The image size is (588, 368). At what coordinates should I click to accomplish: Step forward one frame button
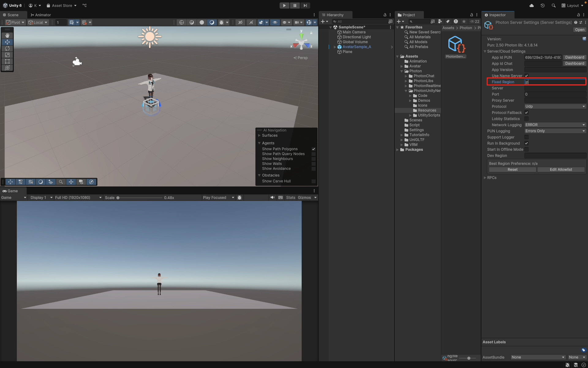305,6
